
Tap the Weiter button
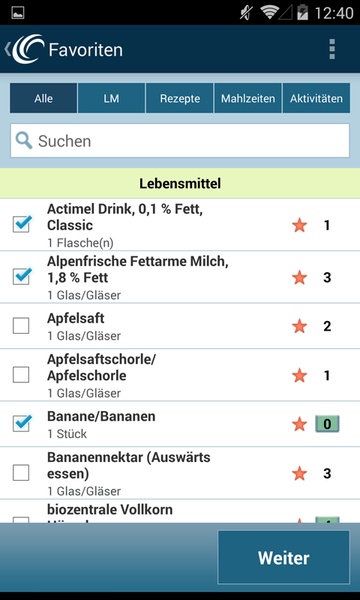coord(283,558)
